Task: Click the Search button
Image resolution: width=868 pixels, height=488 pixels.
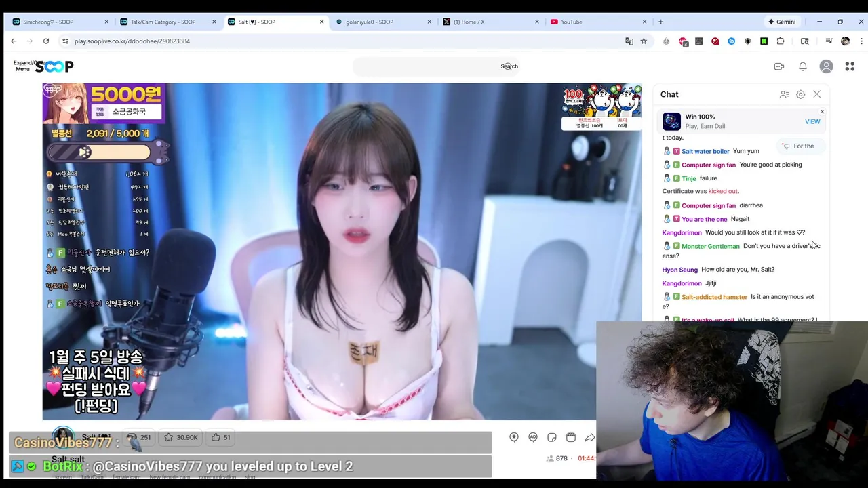Action: 509,66
